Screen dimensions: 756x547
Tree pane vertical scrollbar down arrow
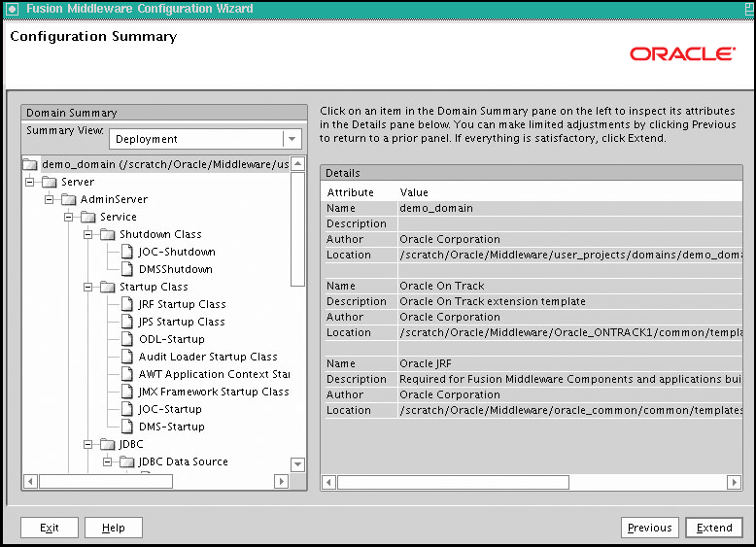click(x=298, y=464)
